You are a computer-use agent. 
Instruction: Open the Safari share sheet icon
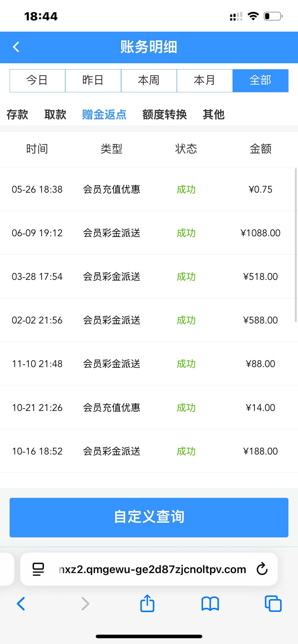point(147,604)
